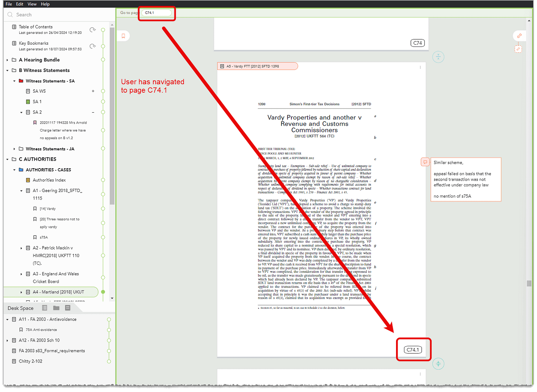
Task: Click the dashed link icon at right edge
Action: tap(518, 49)
